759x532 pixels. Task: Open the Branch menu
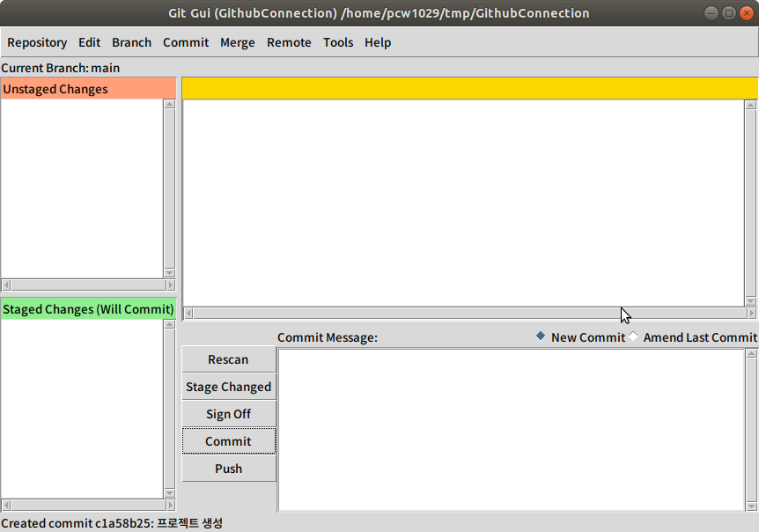pyautogui.click(x=131, y=42)
